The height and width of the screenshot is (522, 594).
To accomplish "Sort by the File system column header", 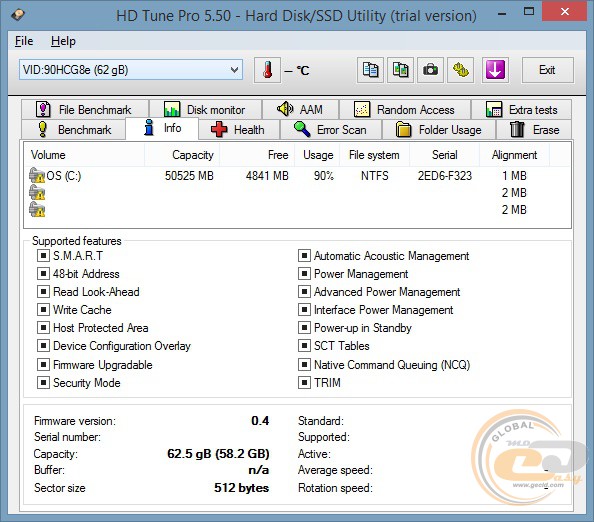I will [374, 155].
